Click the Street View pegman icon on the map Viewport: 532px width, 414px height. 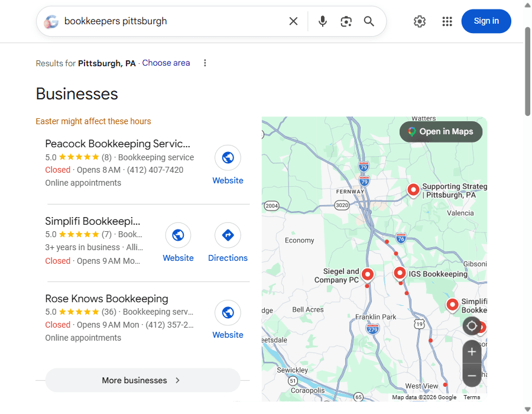coord(472,326)
